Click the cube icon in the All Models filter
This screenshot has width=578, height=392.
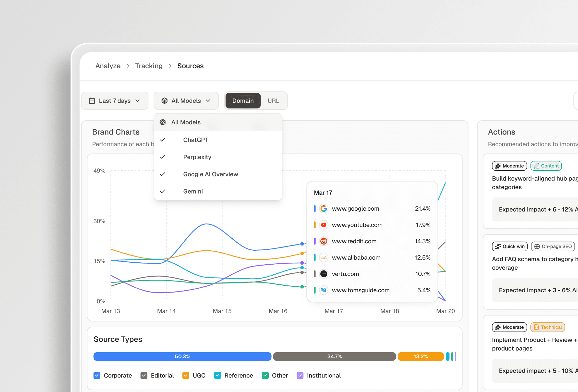pyautogui.click(x=165, y=101)
